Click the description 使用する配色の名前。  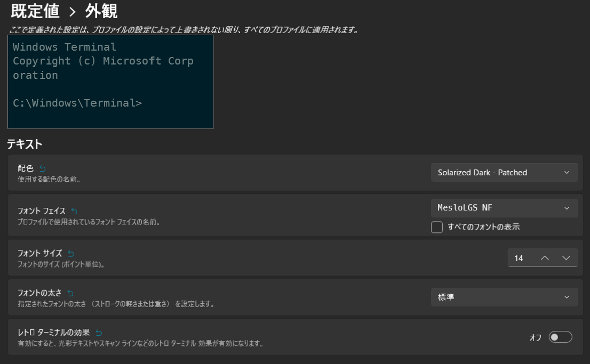click(49, 180)
